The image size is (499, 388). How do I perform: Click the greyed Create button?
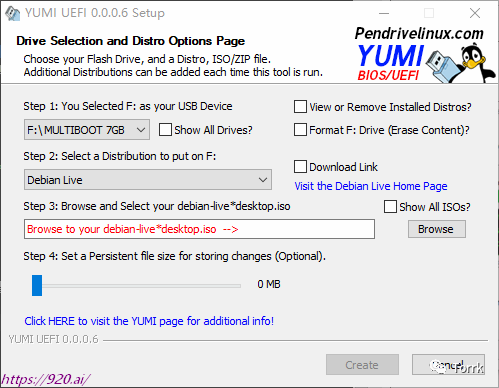tap(362, 365)
